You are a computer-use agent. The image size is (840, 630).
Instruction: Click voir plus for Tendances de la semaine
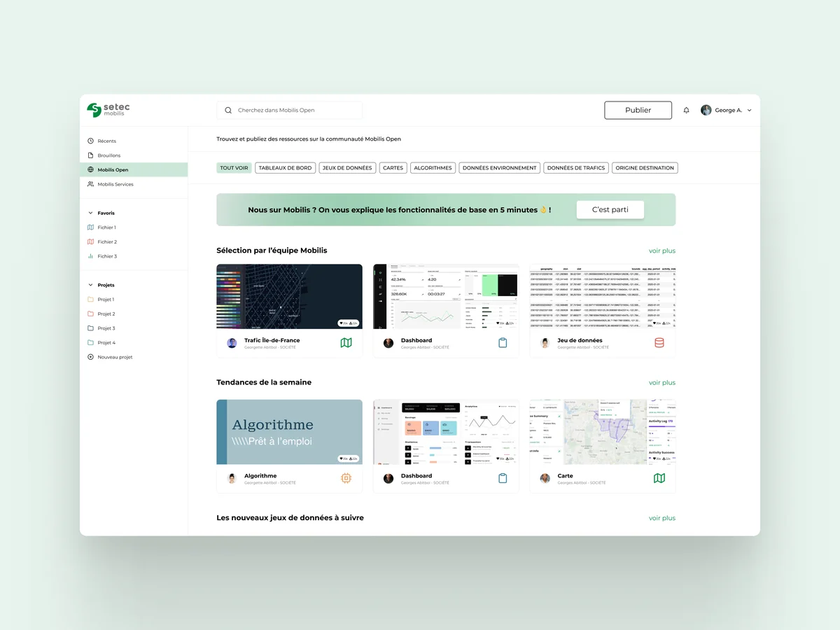(x=662, y=383)
